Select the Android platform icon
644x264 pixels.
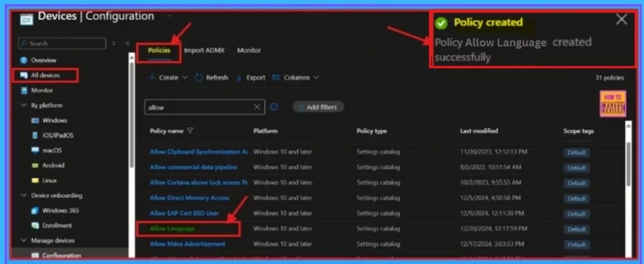point(35,165)
